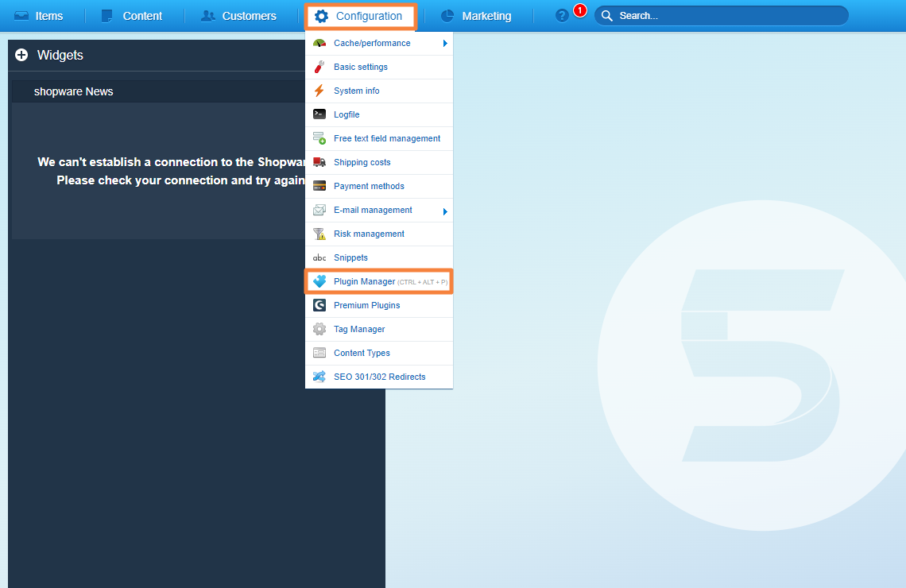
Task: Open the Customers menu
Action: coord(238,16)
